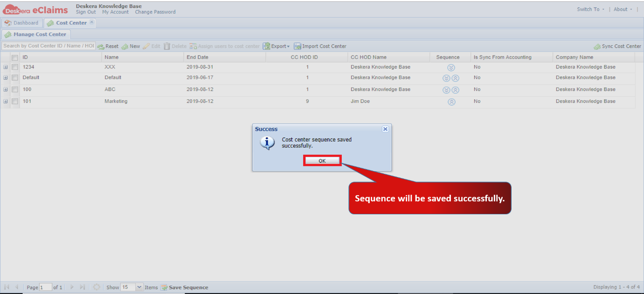Open the About dropdown menu
This screenshot has width=644, height=294.
pyautogui.click(x=623, y=9)
